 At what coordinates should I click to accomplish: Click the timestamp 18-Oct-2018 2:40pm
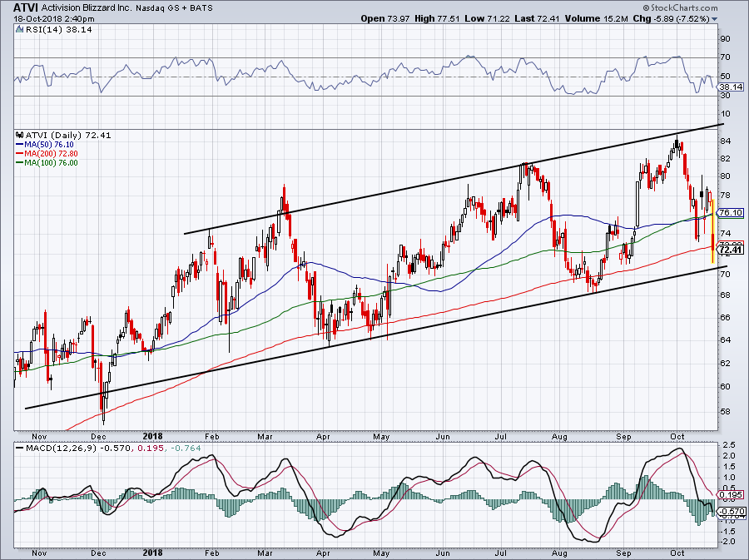(54, 19)
